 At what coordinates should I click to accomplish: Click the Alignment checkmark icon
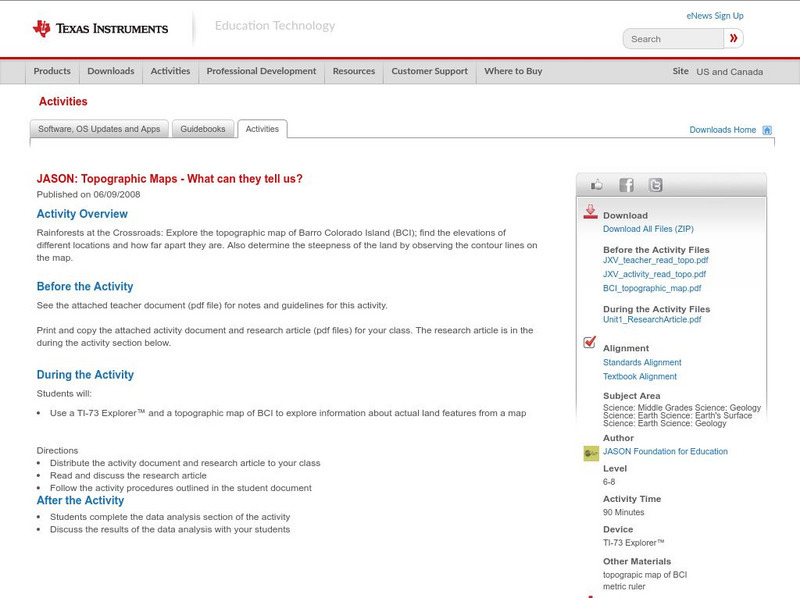coord(590,342)
